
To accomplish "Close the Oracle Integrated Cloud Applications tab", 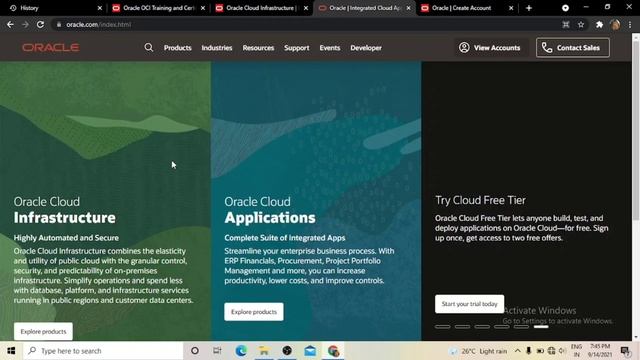I will (408, 8).
